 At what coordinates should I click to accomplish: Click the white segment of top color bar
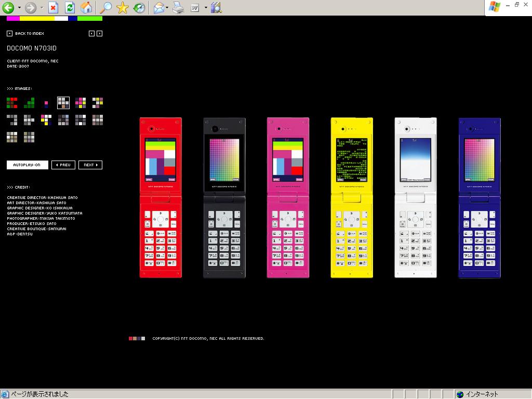click(61, 19)
